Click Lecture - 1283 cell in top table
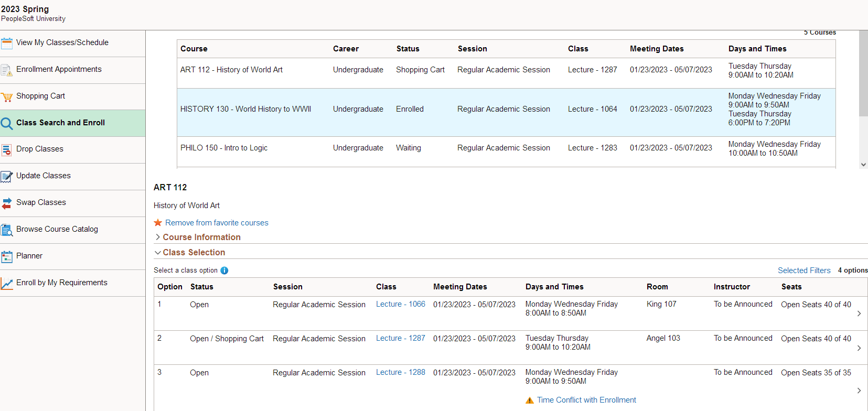This screenshot has width=868, height=411. point(593,148)
